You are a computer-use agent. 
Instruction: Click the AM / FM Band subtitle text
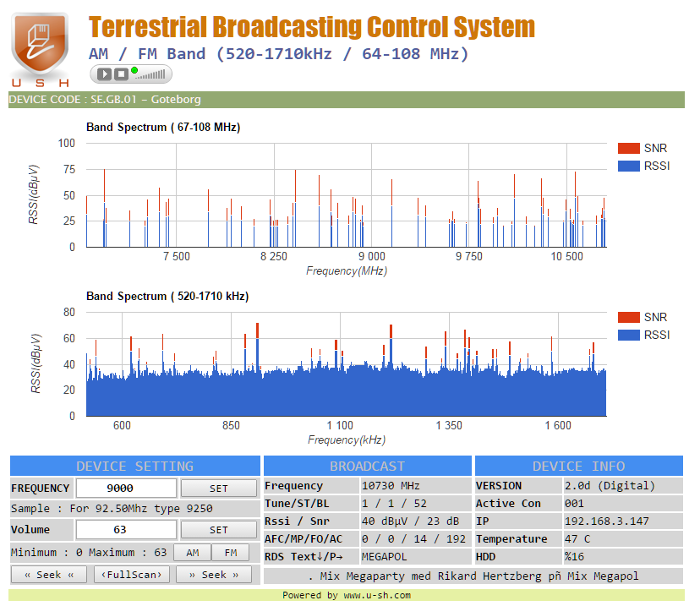[279, 54]
